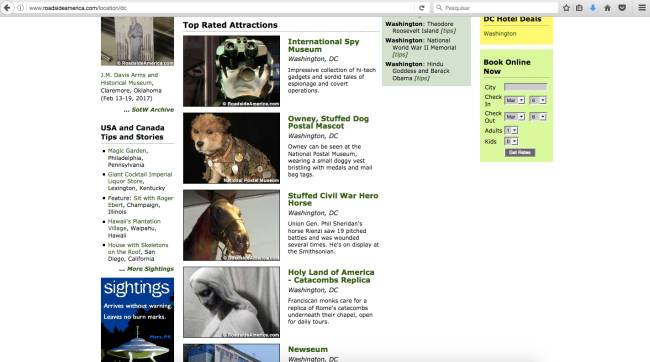Viewport: 650px width, 362px height.
Task: Open the hamburger menu icon
Action: tap(642, 8)
